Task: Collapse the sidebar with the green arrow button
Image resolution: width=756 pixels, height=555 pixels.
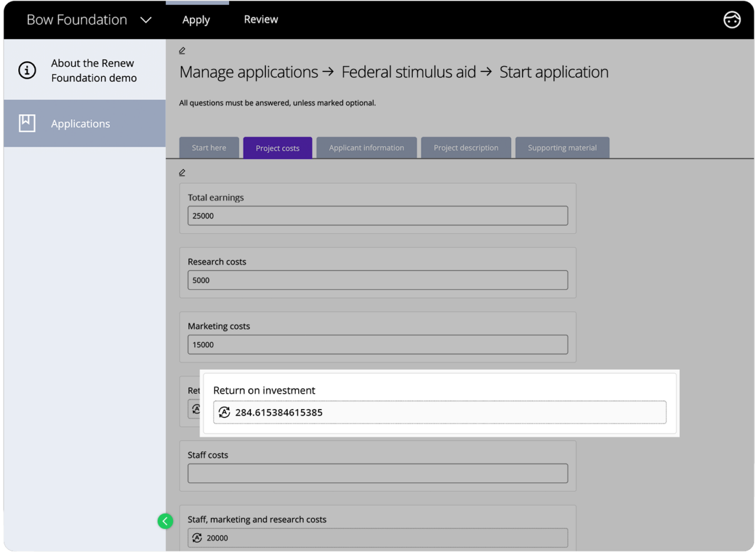Action: [165, 521]
